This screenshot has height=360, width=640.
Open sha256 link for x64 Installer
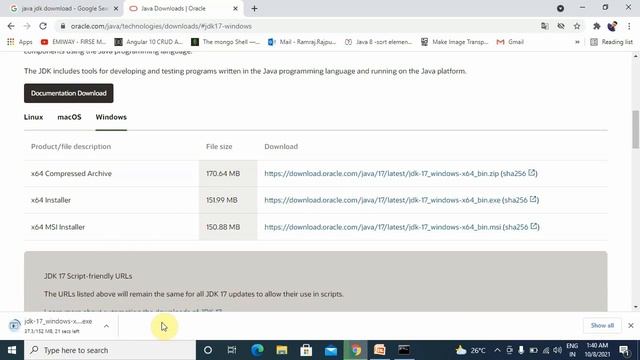pyautogui.click(x=521, y=200)
